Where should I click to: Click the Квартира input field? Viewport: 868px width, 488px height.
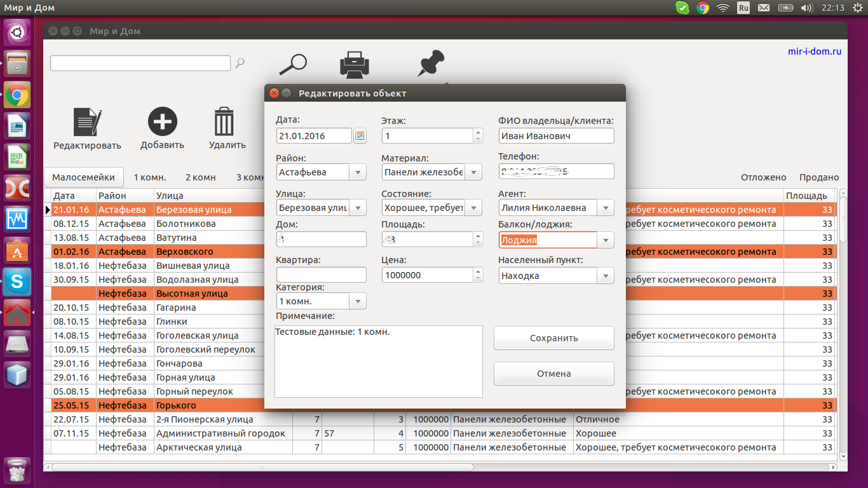click(322, 275)
